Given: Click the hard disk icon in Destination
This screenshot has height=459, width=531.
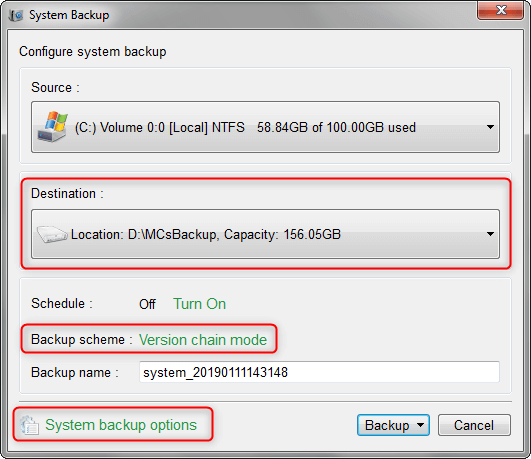Looking at the screenshot, I should coord(52,234).
